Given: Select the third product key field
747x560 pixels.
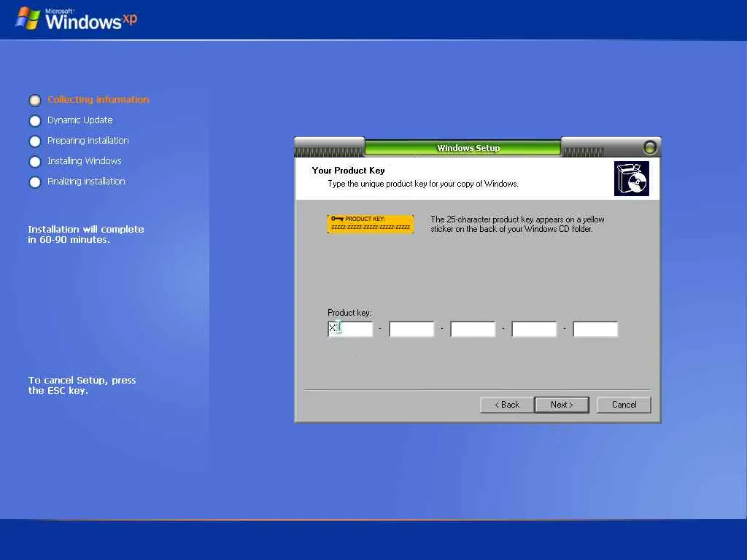Looking at the screenshot, I should click(473, 329).
